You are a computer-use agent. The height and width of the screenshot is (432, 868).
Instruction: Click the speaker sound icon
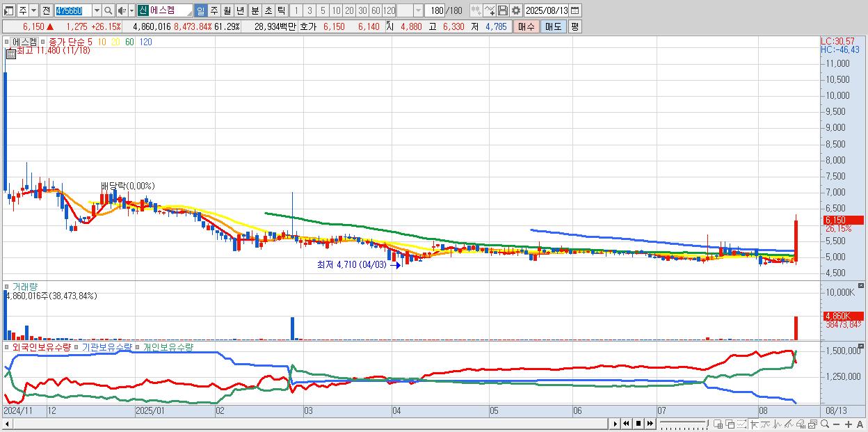122,10
